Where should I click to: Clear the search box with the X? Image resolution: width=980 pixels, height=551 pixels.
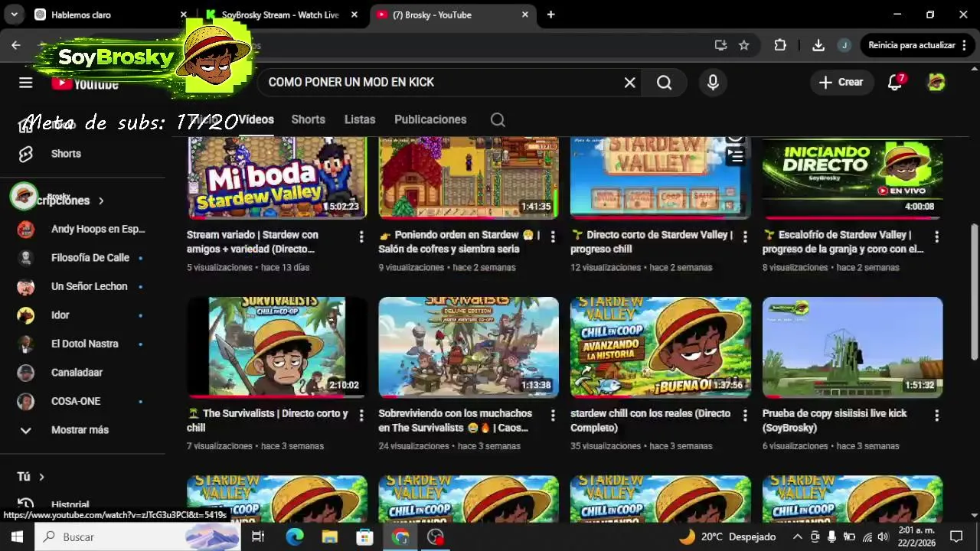coord(629,83)
